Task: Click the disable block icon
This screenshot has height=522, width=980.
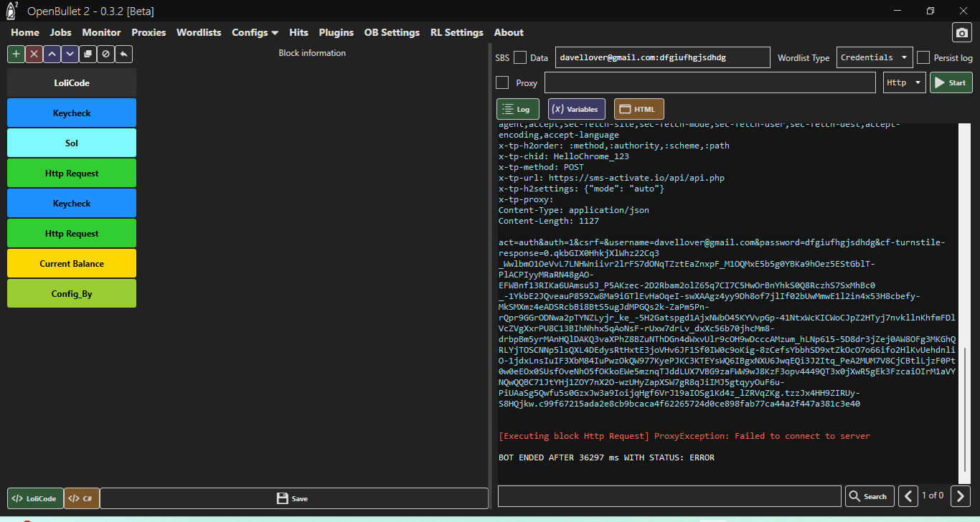Action: [x=105, y=54]
